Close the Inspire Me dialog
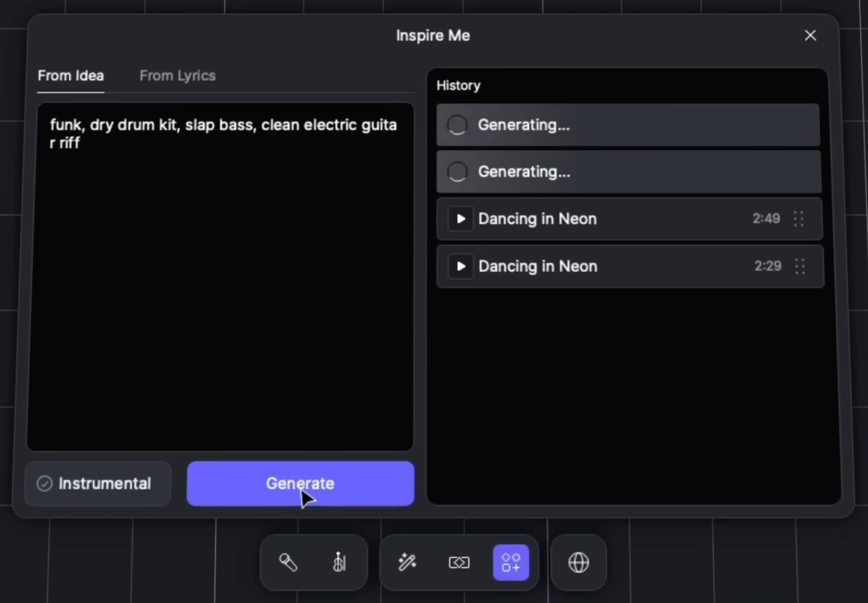The image size is (868, 603). [x=810, y=35]
